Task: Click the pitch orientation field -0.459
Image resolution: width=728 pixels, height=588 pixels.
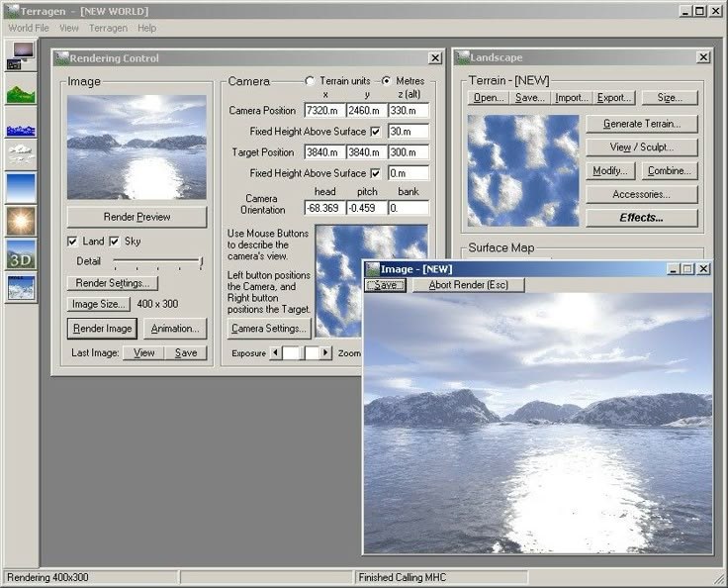Action: pos(367,208)
